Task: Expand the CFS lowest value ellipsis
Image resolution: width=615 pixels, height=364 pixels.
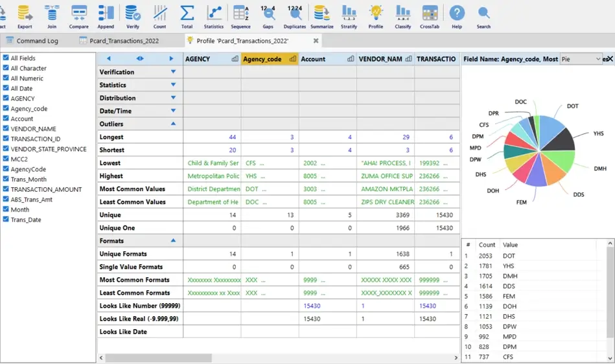Action: coord(262,163)
